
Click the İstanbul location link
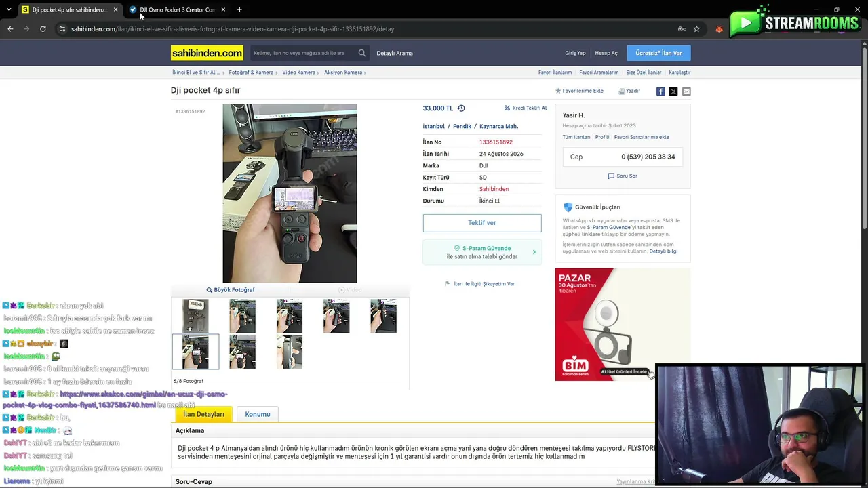pyautogui.click(x=434, y=127)
